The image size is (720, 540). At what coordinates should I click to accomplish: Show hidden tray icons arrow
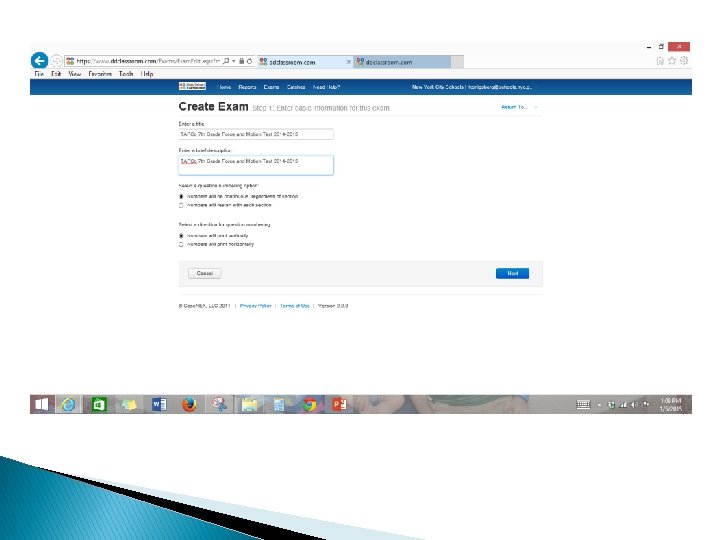point(599,405)
